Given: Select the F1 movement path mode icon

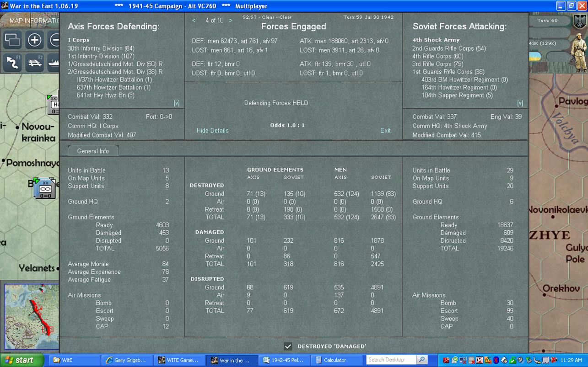Looking at the screenshot, I should (13, 63).
